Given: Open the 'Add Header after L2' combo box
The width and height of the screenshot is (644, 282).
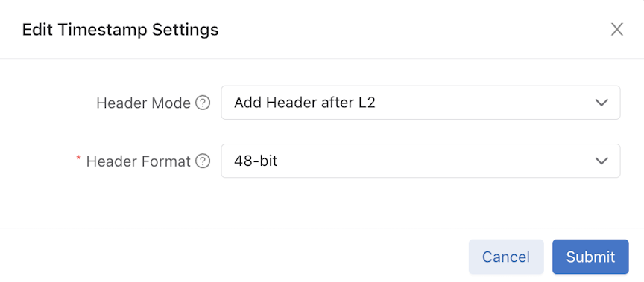Looking at the screenshot, I should (x=420, y=103).
